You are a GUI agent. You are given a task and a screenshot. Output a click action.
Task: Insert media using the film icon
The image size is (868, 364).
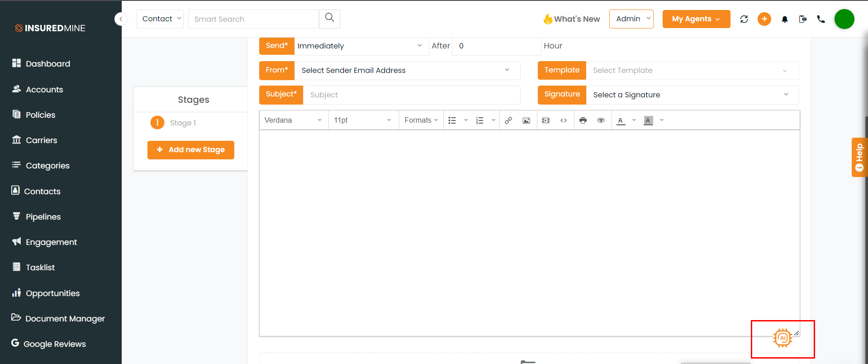546,120
